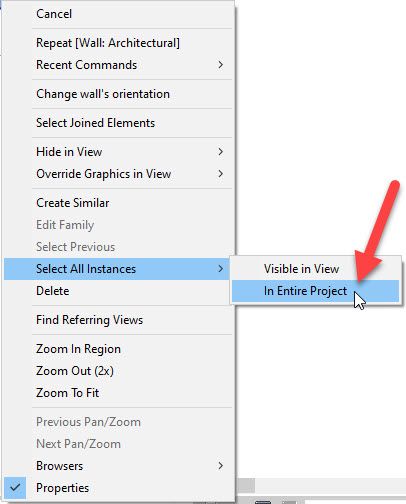Open the Hide in View submenu arrow
Viewport: 406px width, 504px height.
pyautogui.click(x=220, y=152)
